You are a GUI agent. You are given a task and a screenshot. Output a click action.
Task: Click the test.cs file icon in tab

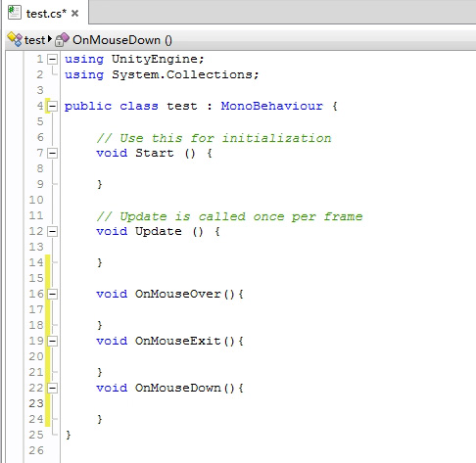(x=14, y=13)
